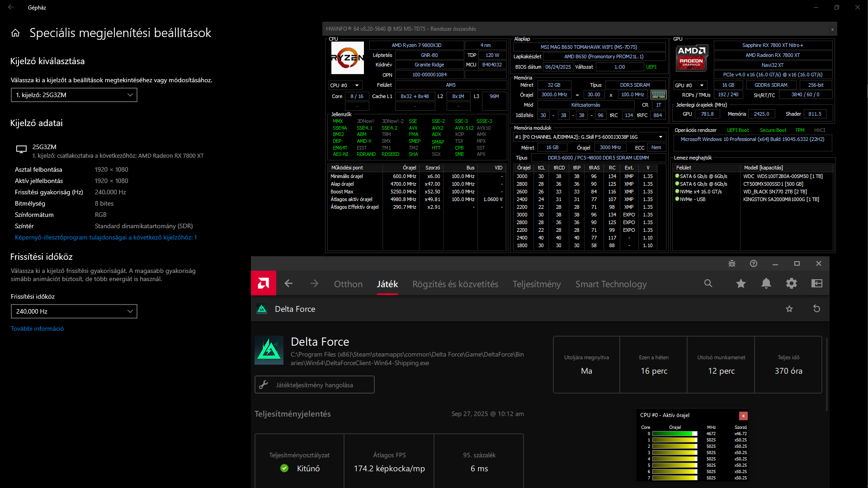The image size is (868, 488).
Task: Click the help question mark icon
Action: pos(753,263)
